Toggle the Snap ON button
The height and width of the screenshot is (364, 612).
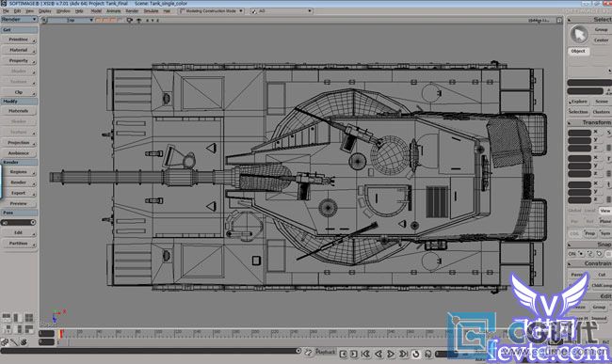point(572,254)
